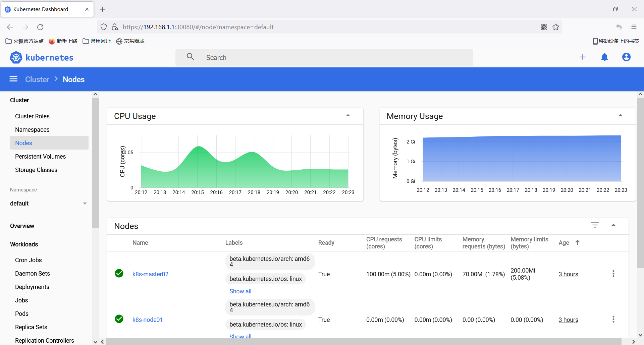Screen dimensions: 644x345
Task: Reload the browser page
Action: coord(40,27)
